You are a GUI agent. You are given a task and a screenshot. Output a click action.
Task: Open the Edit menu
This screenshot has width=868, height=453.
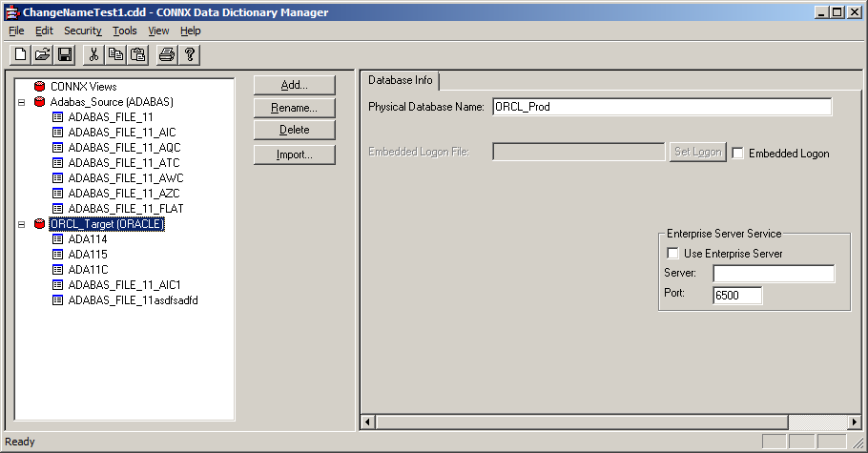[x=44, y=31]
